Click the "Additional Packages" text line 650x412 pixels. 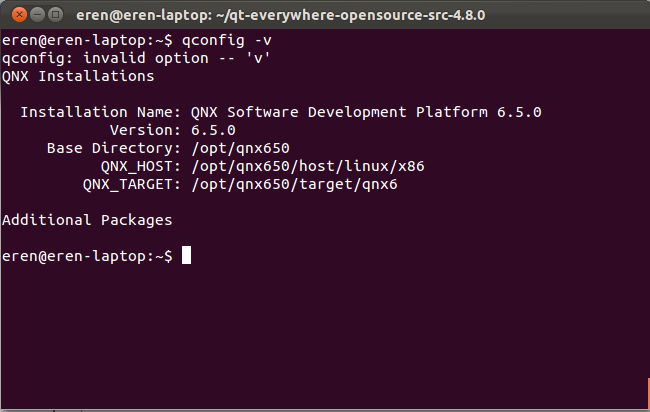coord(87,220)
